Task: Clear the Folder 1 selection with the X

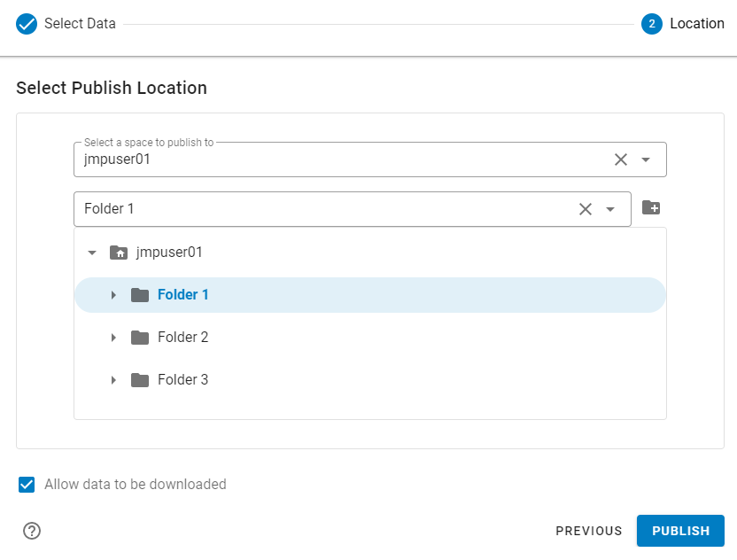Action: [x=585, y=208]
